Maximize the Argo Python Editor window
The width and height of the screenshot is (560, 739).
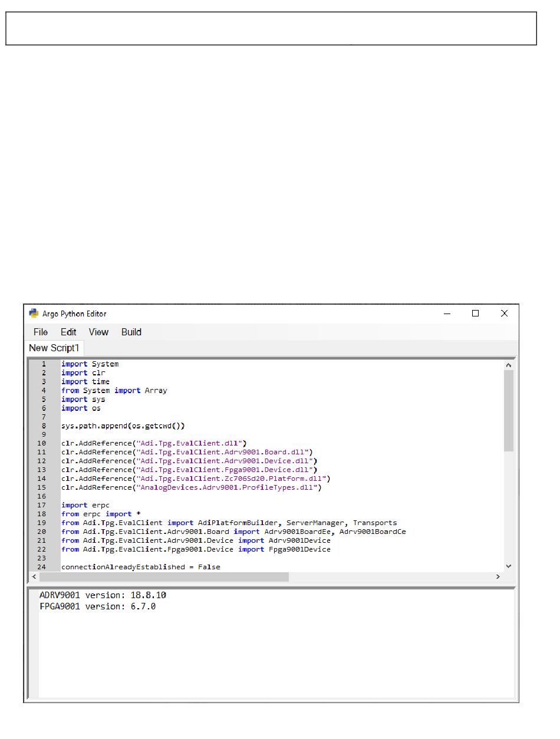coord(475,314)
